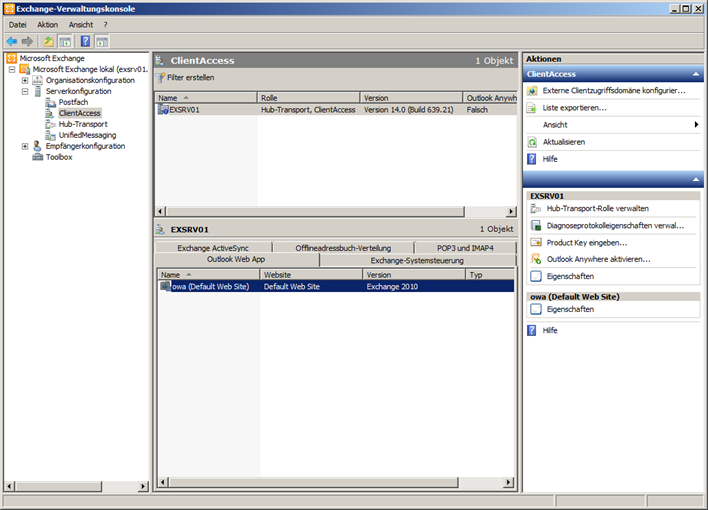Click the blue Help toolbar icon
The width and height of the screenshot is (708, 510).
point(85,42)
